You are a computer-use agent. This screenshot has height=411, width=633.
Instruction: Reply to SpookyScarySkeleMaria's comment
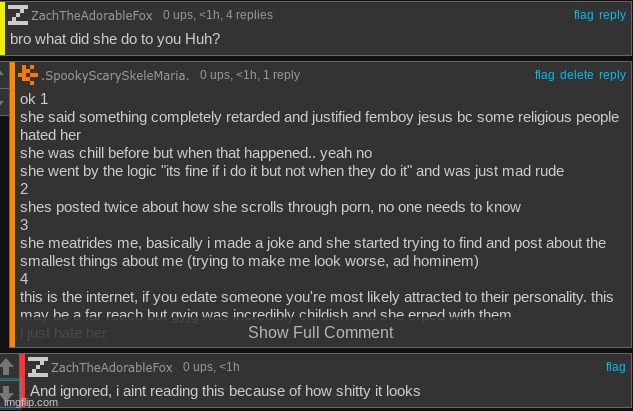click(612, 75)
